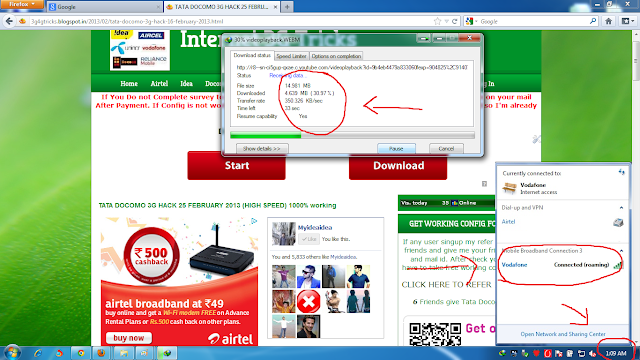Screen dimensions: 640x360
Task: Select the TATA DOCOMO 3G HACK tab
Action: click(x=222, y=7)
